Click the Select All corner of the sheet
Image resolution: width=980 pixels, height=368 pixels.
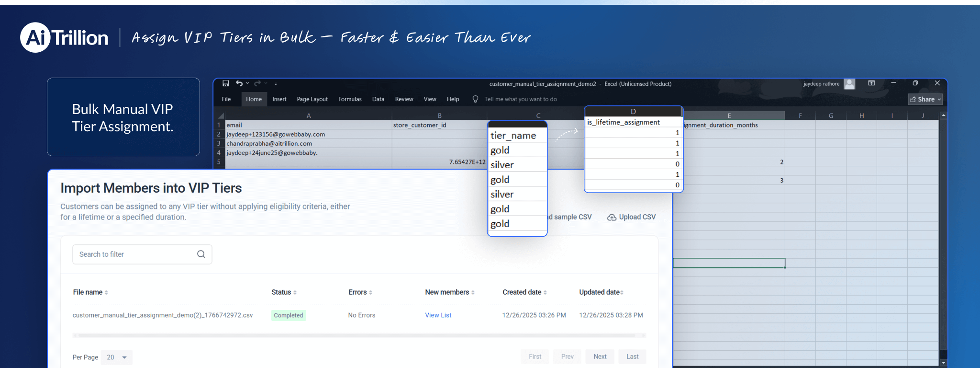pos(221,115)
